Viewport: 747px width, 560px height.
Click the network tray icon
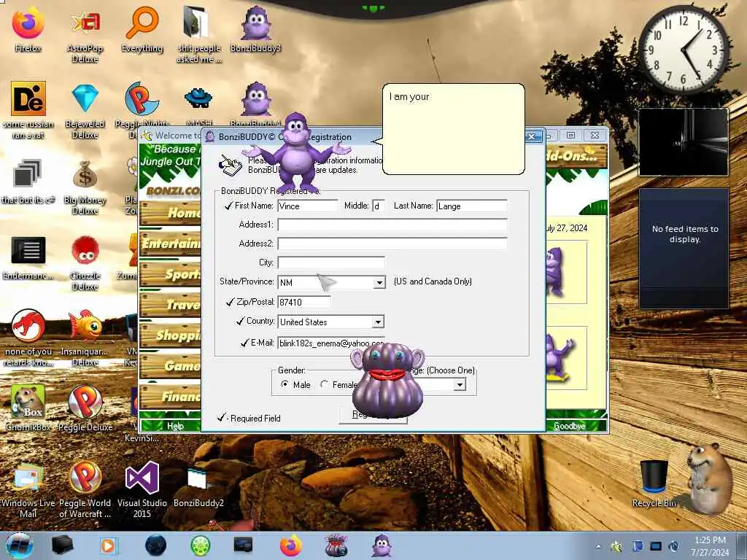click(x=656, y=546)
